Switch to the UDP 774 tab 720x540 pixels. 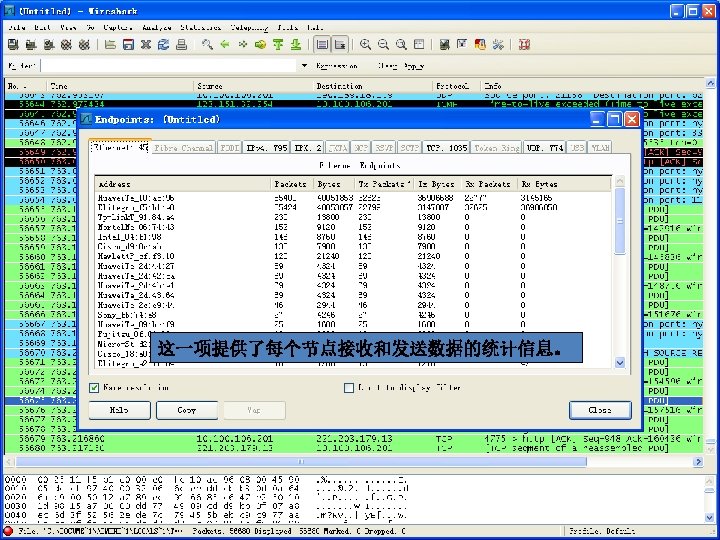(545, 148)
